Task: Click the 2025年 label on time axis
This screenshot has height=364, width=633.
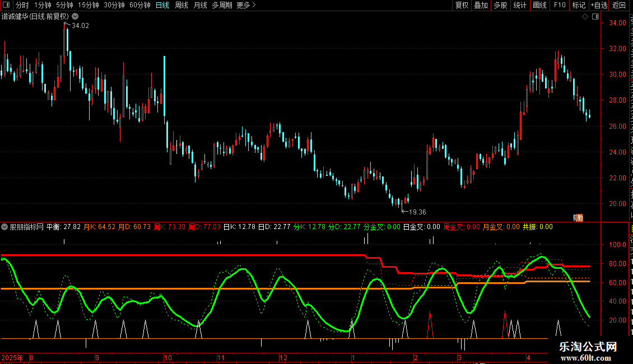Action: (12, 357)
